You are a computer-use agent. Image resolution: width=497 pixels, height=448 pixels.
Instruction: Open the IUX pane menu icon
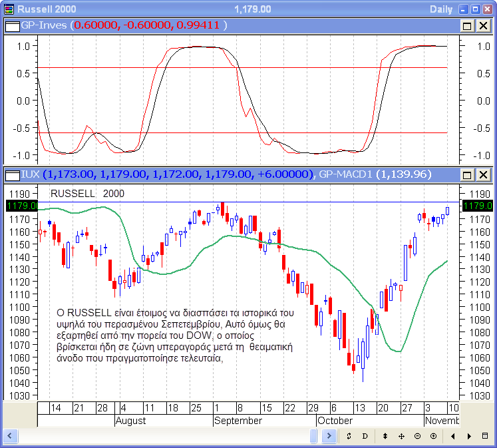[12, 174]
